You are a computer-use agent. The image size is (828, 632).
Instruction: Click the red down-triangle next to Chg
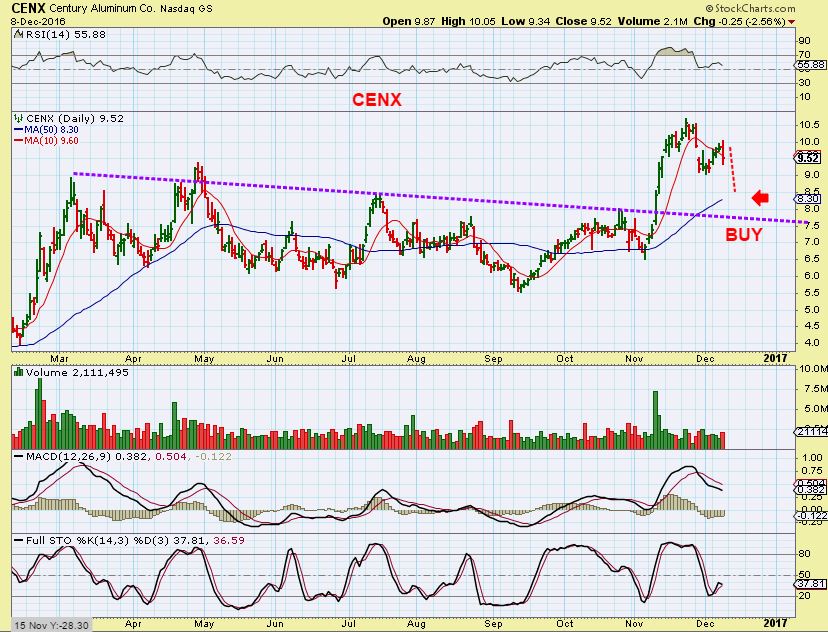(791, 22)
